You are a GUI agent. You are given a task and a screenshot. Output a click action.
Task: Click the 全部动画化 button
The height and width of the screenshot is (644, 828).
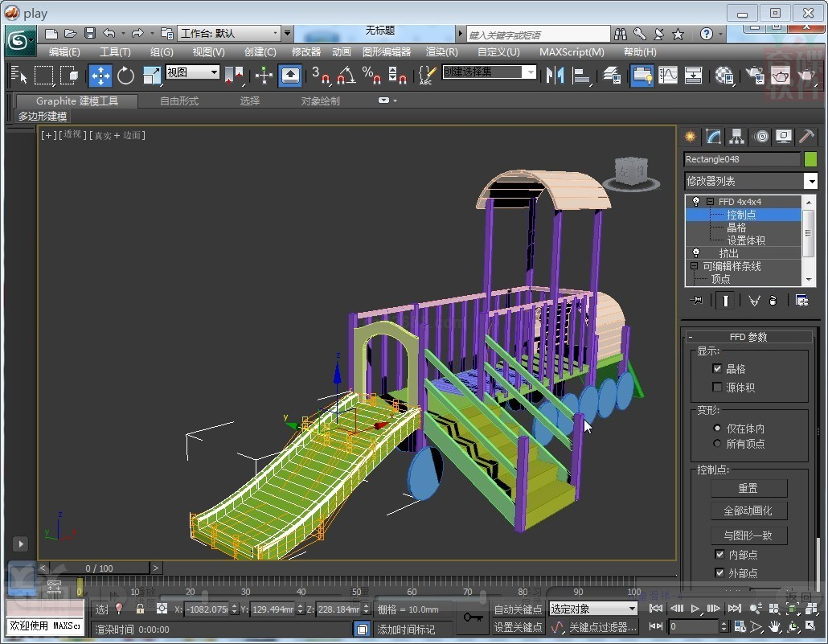point(748,511)
